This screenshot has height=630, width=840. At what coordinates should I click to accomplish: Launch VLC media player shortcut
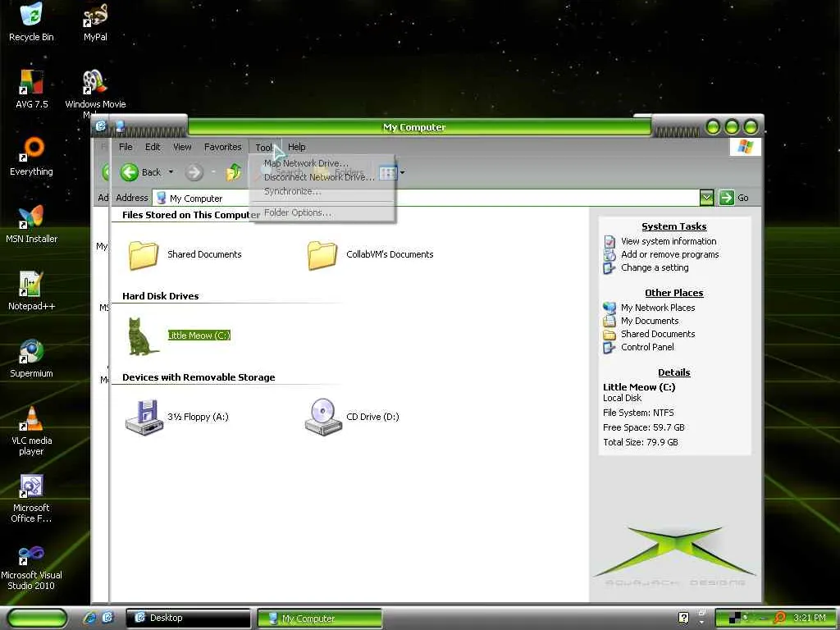(x=32, y=431)
